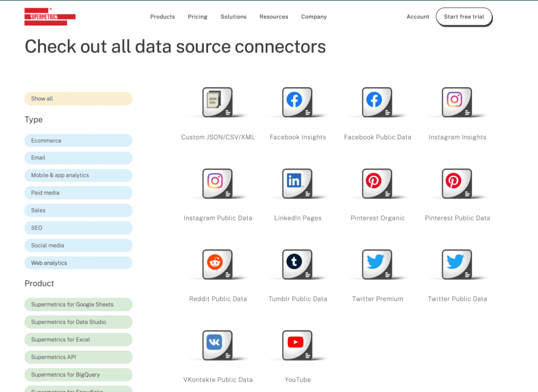Filter connectors by Ecommerce type
The height and width of the screenshot is (392, 538).
click(x=79, y=141)
